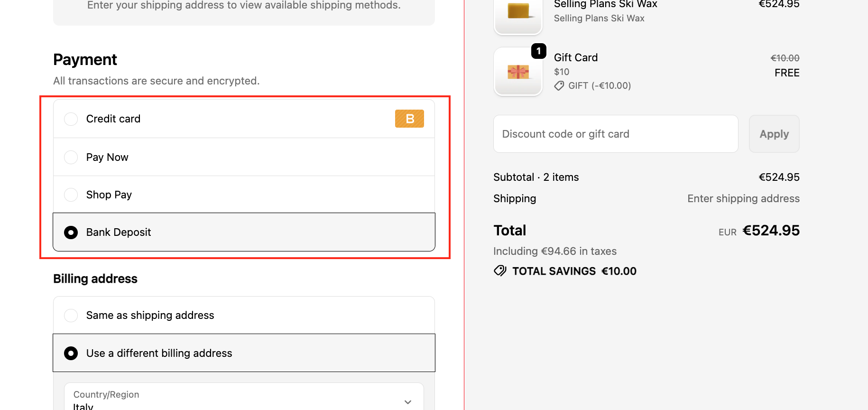Screen dimensions: 868x410
Task: Click the Gift Card quantity badge
Action: pyautogui.click(x=539, y=51)
